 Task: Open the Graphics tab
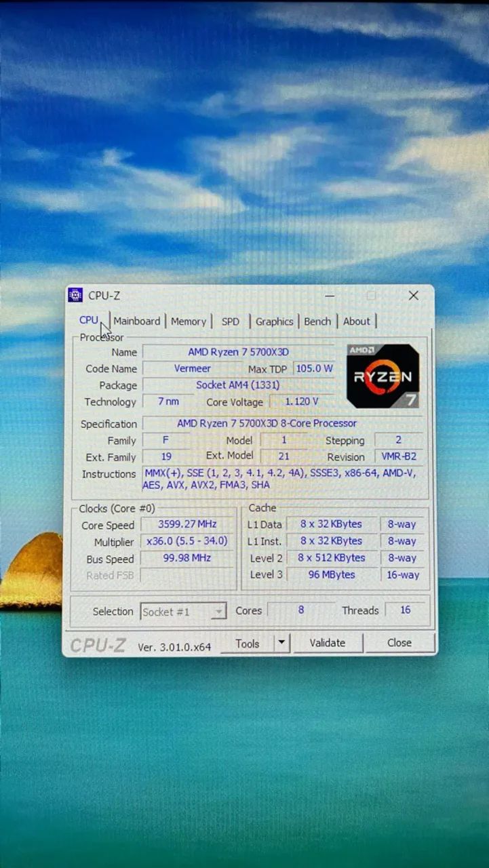point(275,321)
